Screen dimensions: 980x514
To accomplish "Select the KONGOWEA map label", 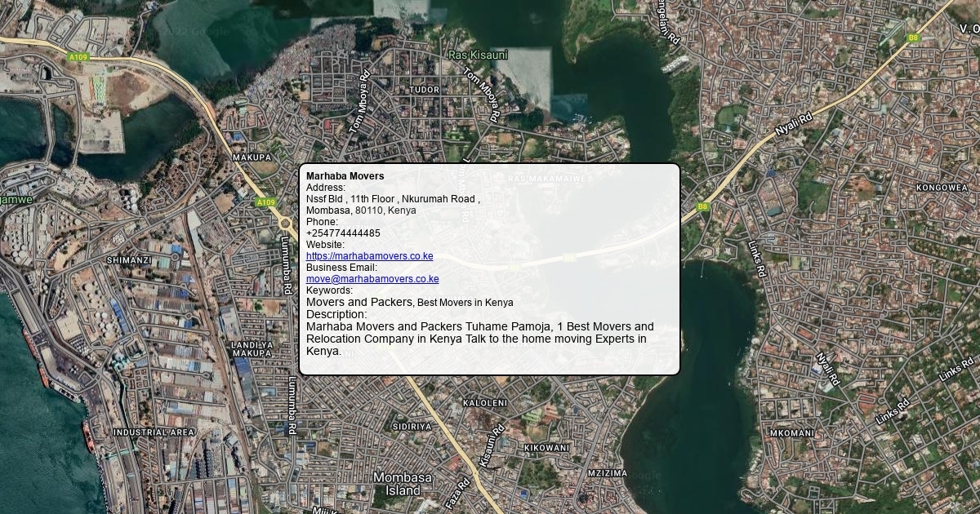I will click(942, 188).
